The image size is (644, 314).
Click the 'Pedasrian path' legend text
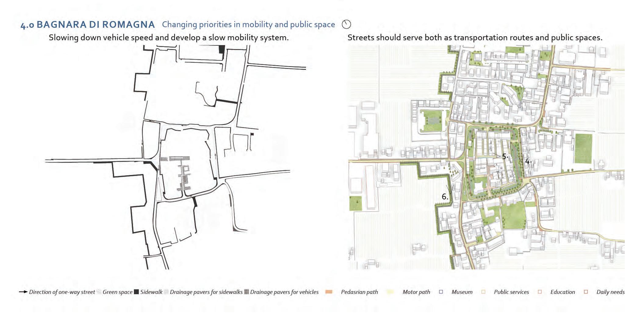coord(359,292)
